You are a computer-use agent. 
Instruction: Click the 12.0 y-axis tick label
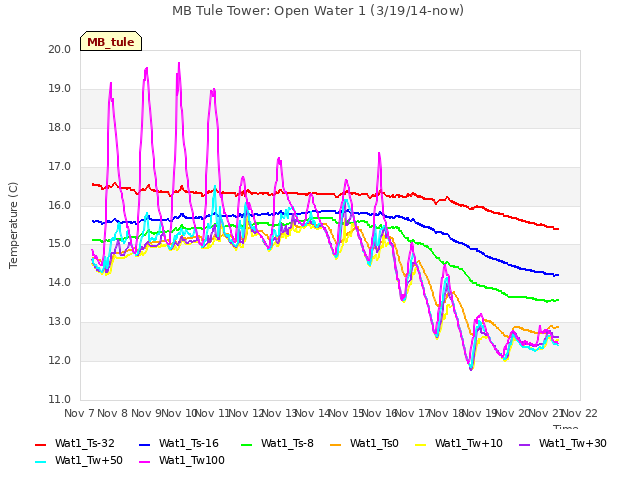(60, 360)
